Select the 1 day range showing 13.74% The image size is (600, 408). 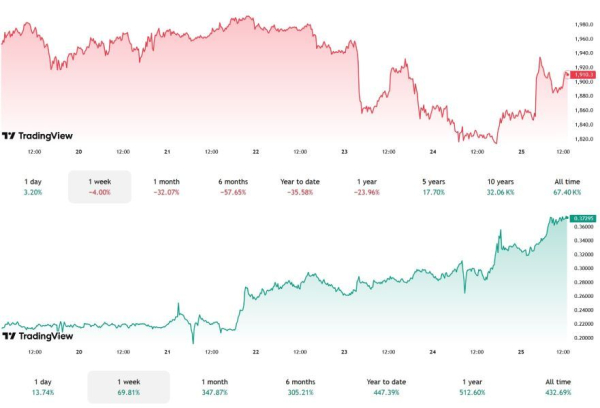[43, 387]
